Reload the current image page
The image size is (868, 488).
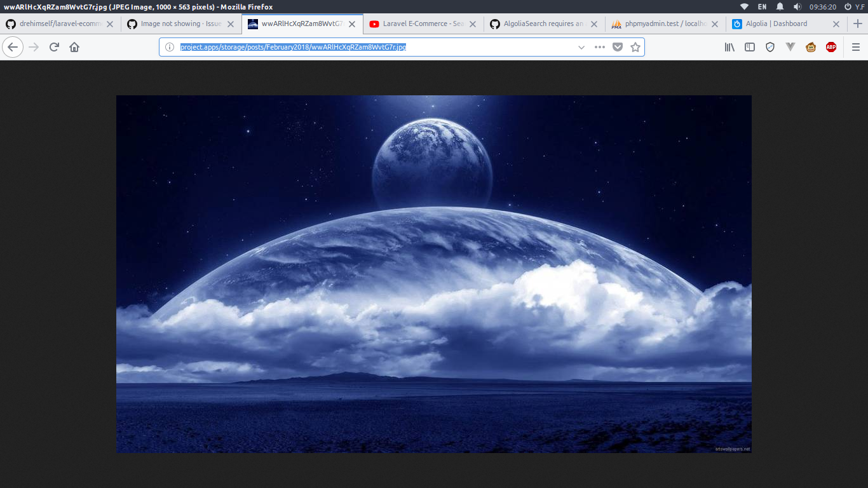53,46
